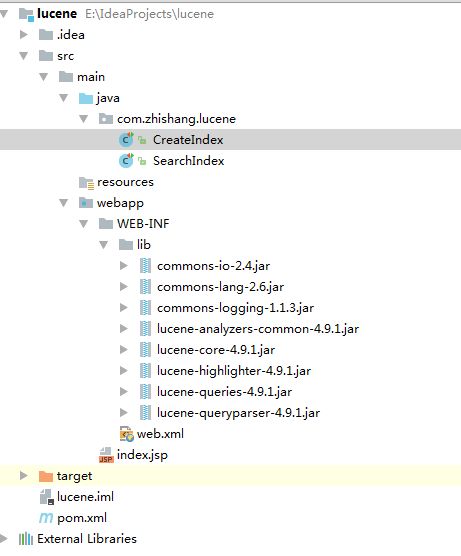Click the lib folder icon

point(126,245)
